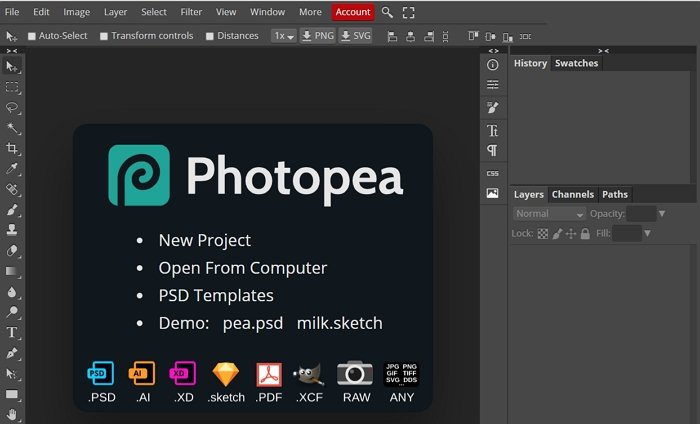The image size is (700, 424).
Task: Check the Distances checkbox
Action: (210, 36)
